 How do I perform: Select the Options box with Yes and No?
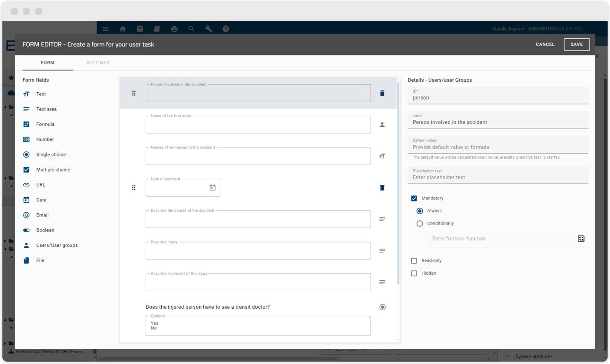258,326
